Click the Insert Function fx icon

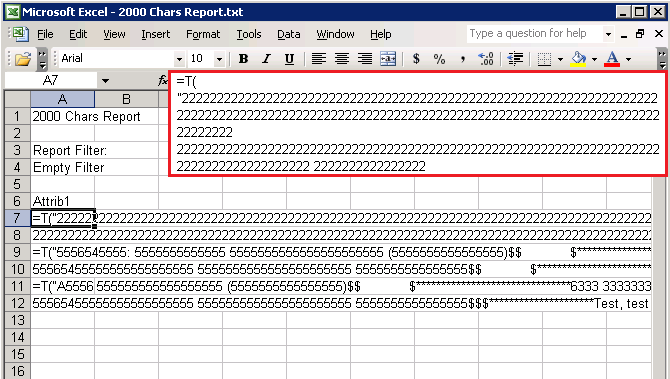pyautogui.click(x=163, y=80)
